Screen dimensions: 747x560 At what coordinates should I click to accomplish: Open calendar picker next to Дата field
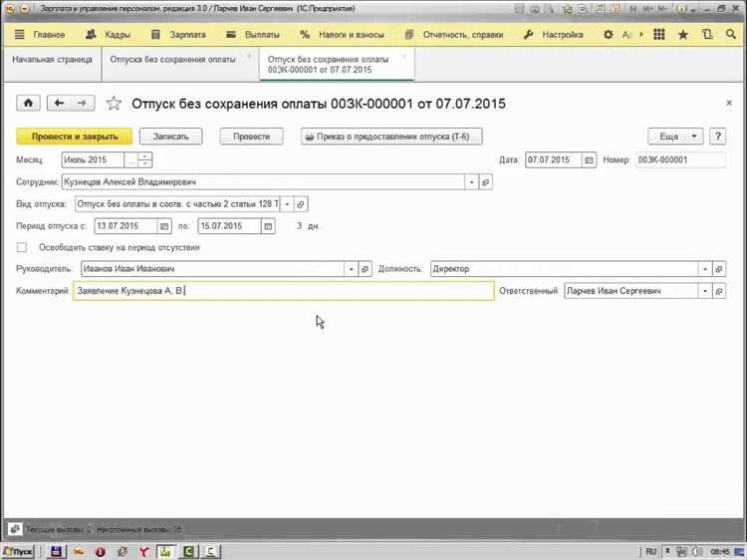click(x=589, y=159)
